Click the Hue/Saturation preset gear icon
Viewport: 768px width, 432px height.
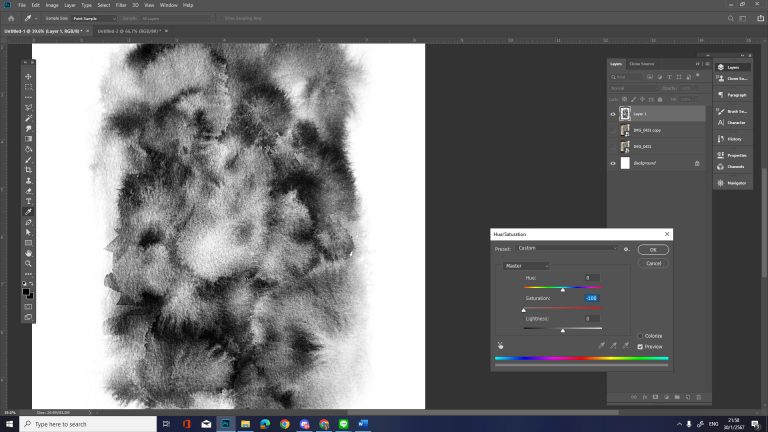[x=626, y=248]
